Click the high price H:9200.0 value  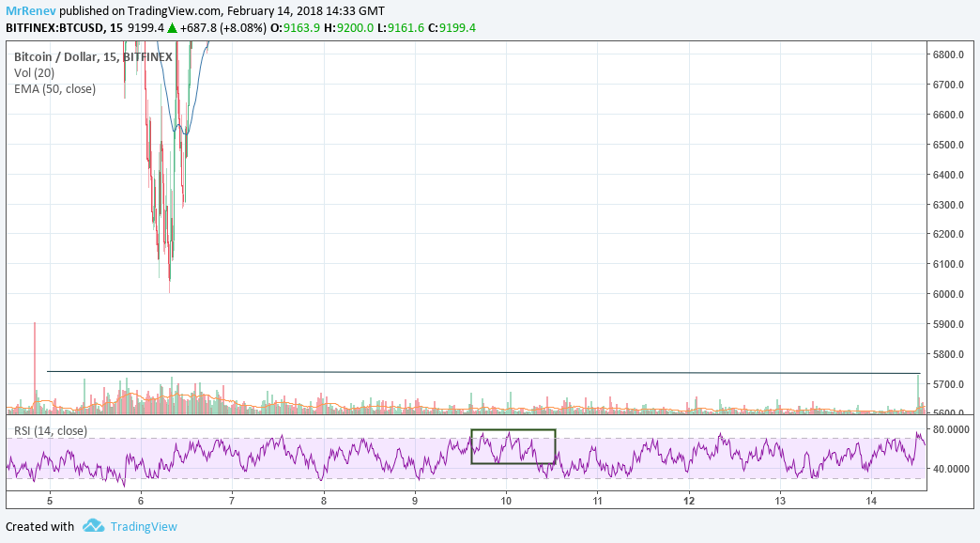tap(349, 27)
